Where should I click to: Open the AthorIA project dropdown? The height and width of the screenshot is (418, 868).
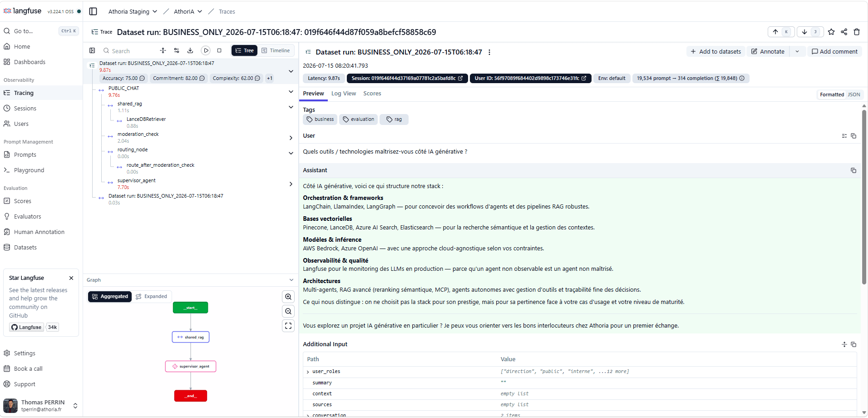[188, 11]
